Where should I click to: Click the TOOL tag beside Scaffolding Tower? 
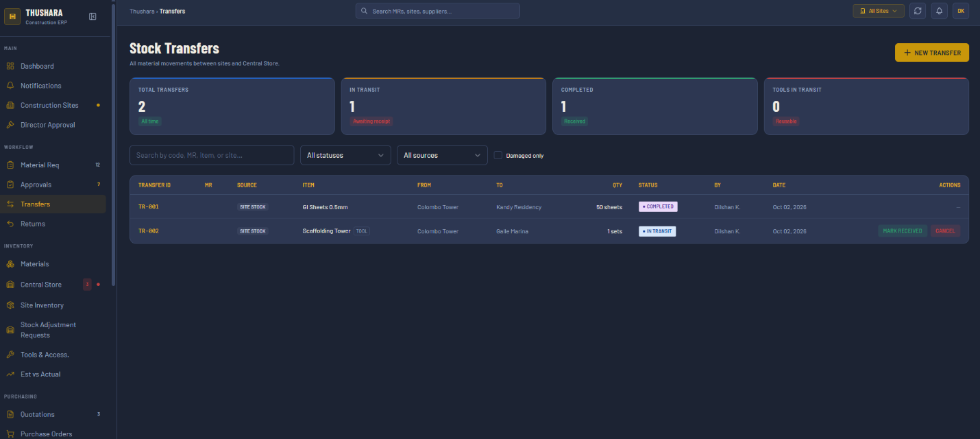(x=362, y=231)
